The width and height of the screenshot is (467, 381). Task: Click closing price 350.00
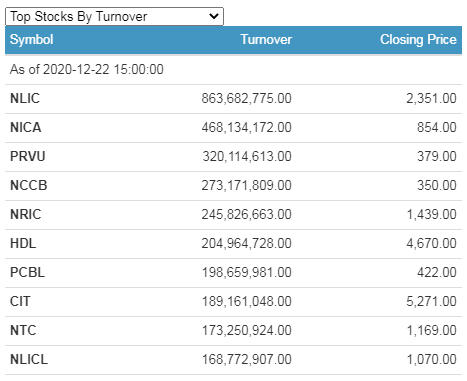coord(437,185)
